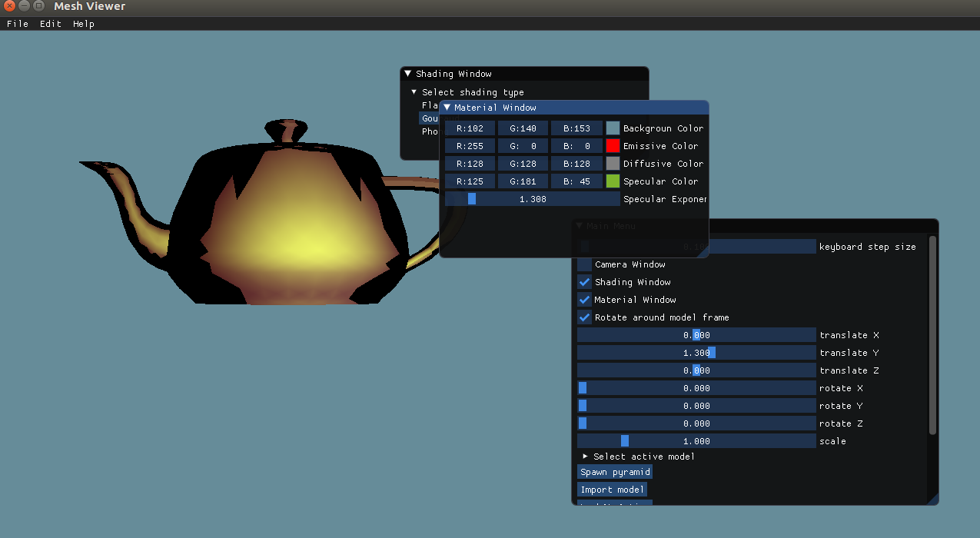Click Specular color G:181 field
This screenshot has width=980, height=538.
(x=523, y=181)
